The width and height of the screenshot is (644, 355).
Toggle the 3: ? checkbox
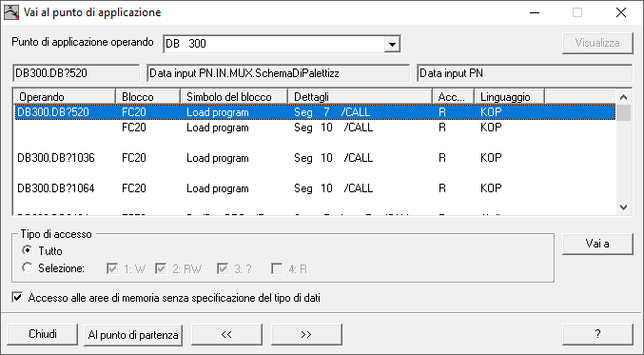click(223, 268)
